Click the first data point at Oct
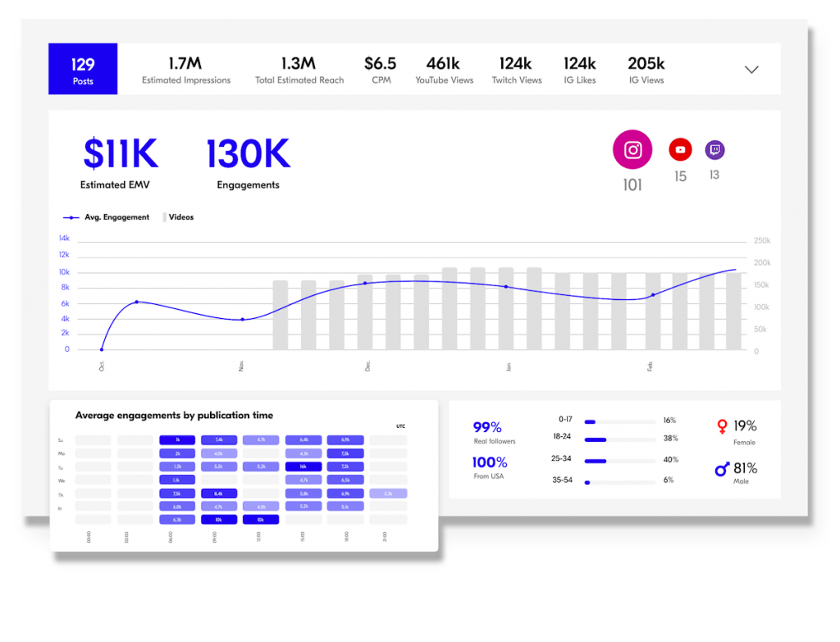The width and height of the screenshot is (840, 642). pyautogui.click(x=103, y=349)
